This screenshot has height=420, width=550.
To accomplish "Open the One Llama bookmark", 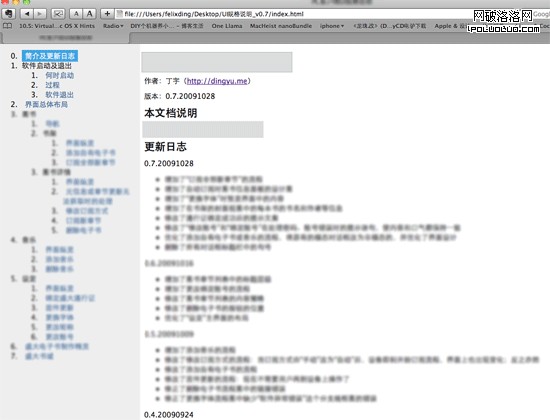I will [x=227, y=26].
